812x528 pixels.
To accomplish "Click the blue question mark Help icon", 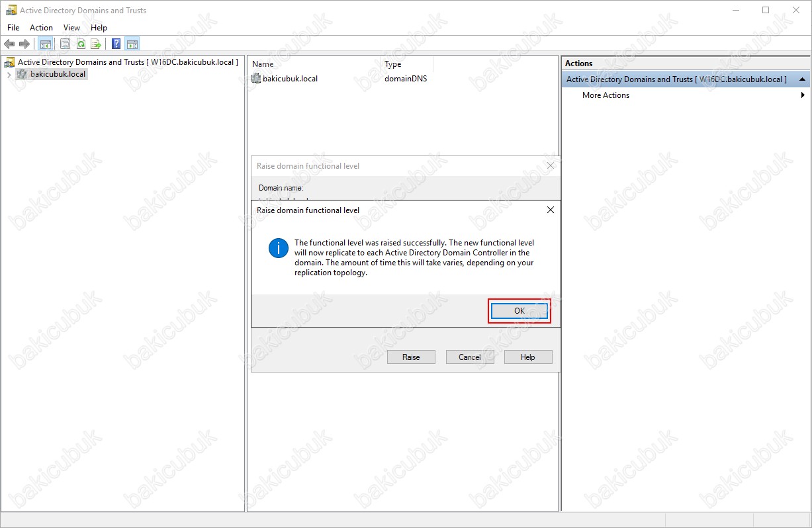I will click(x=116, y=44).
